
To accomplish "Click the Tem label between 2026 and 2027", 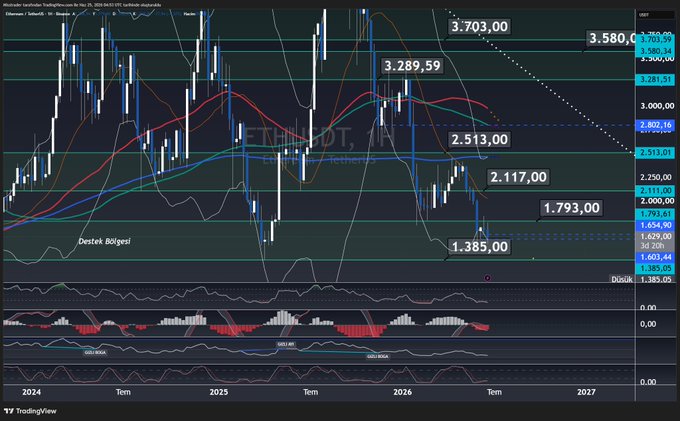I will pos(494,392).
